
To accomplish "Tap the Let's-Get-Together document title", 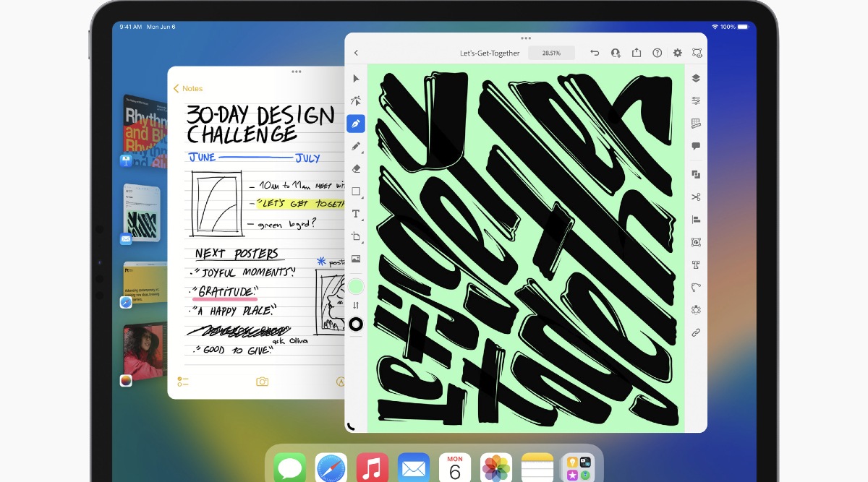I will [x=490, y=53].
